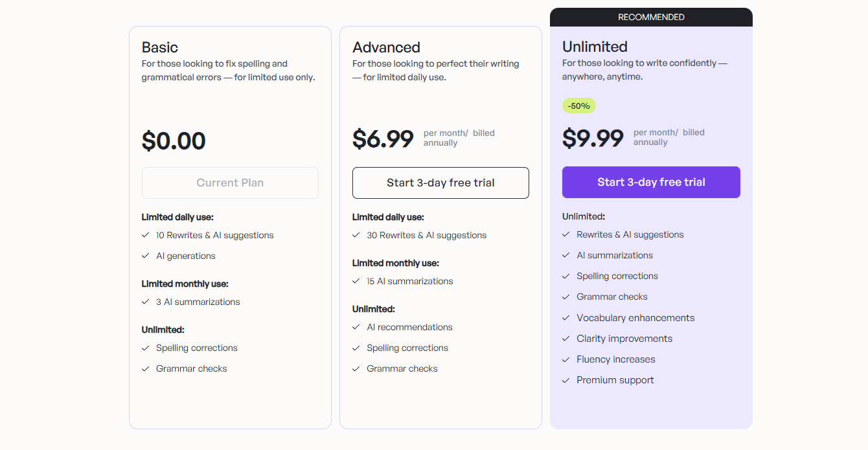Screen dimensions: 868x450
Task: Click checkmark next to 15 AI summarizations
Action: (356, 281)
